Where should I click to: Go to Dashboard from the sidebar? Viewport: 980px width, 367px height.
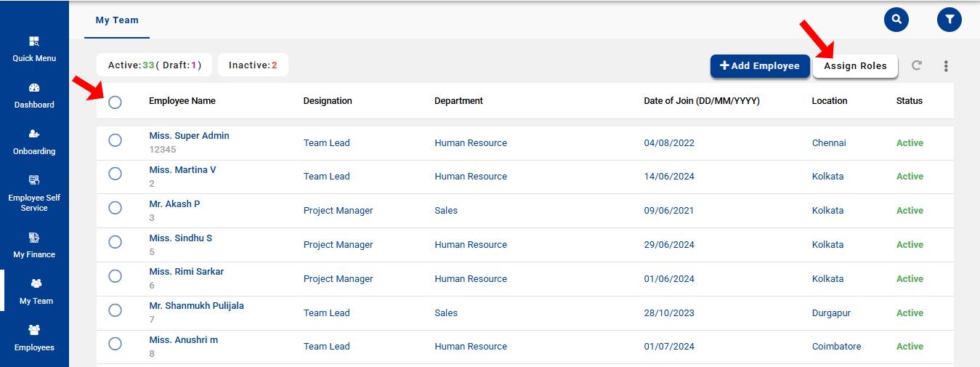tap(34, 96)
